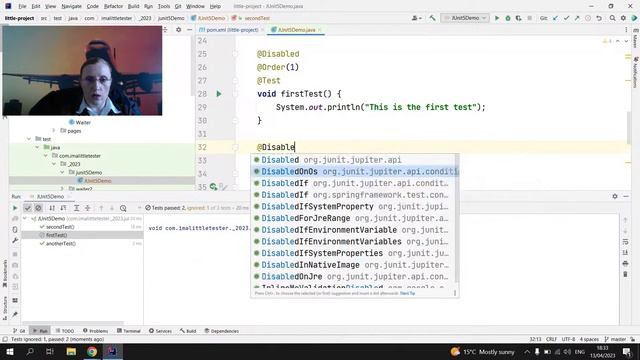640x360 pixels.
Task: Open File Explorer from the Windows taskbar
Action: (x=71, y=351)
